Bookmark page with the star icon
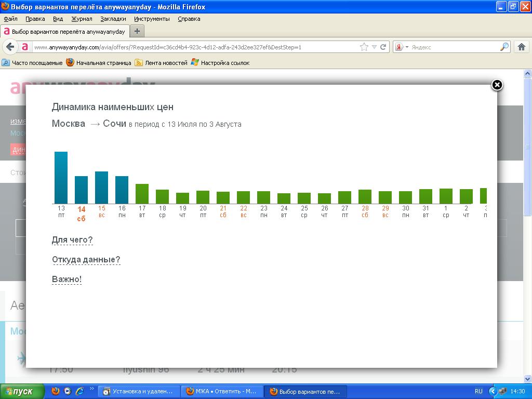This screenshot has width=532, height=399. tap(364, 47)
